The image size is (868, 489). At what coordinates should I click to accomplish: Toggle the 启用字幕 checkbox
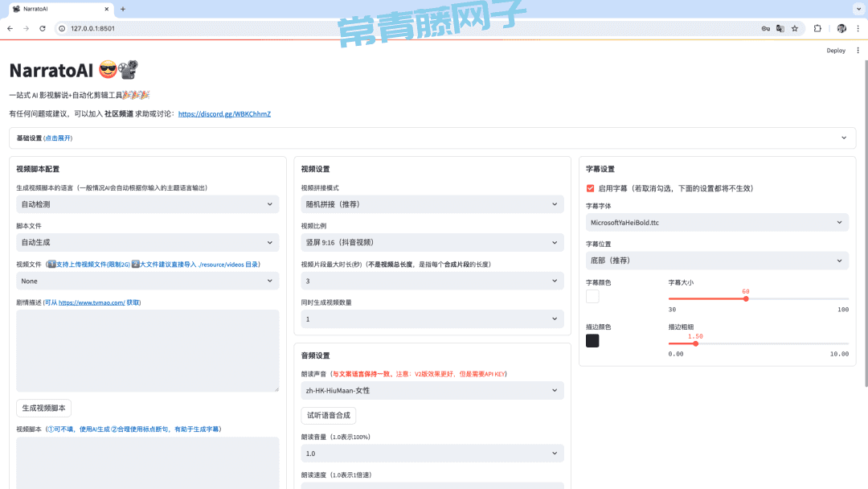(590, 188)
